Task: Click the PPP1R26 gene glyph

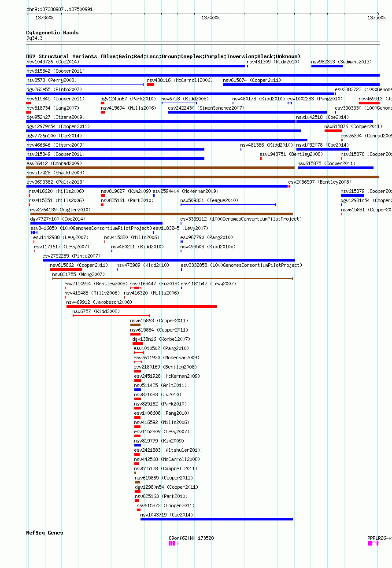Action: click(x=373, y=543)
